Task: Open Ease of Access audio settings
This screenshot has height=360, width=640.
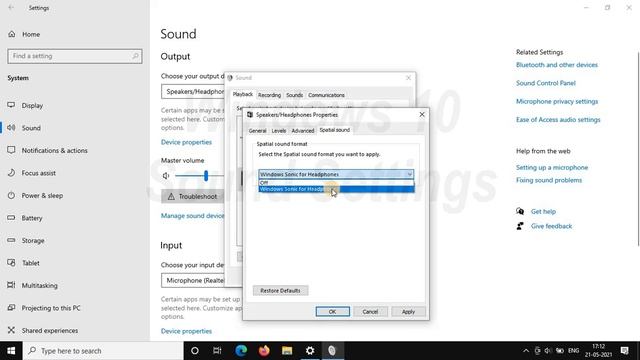Action: point(558,120)
